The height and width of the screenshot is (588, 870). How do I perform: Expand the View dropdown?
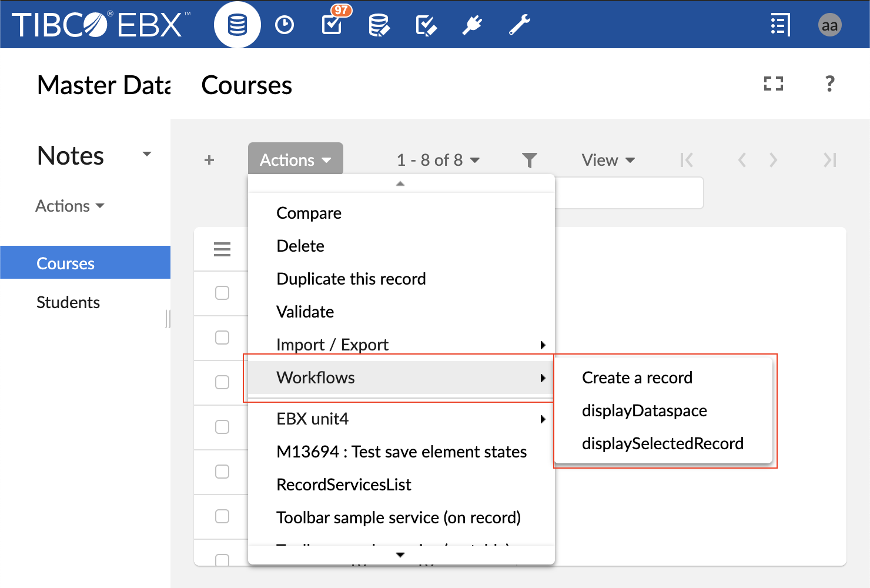(x=608, y=160)
